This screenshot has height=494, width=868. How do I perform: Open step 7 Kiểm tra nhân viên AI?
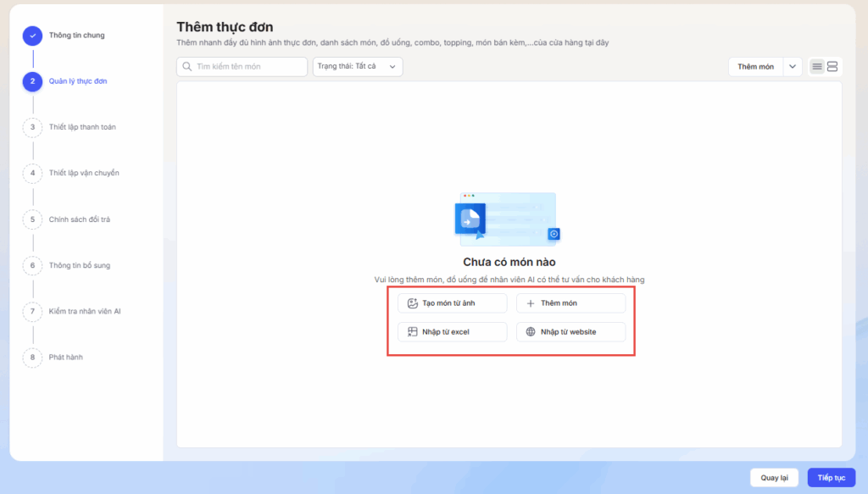tap(85, 311)
